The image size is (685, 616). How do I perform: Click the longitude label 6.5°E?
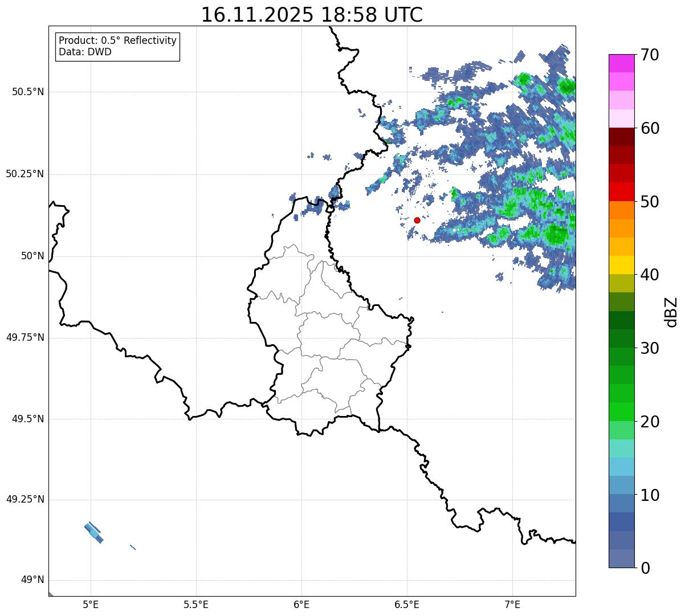(x=407, y=605)
